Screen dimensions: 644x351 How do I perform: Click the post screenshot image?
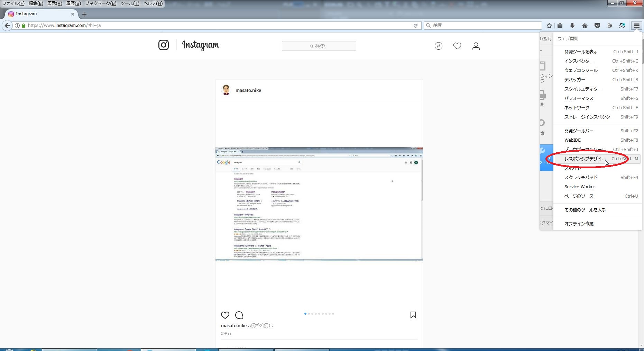point(319,204)
